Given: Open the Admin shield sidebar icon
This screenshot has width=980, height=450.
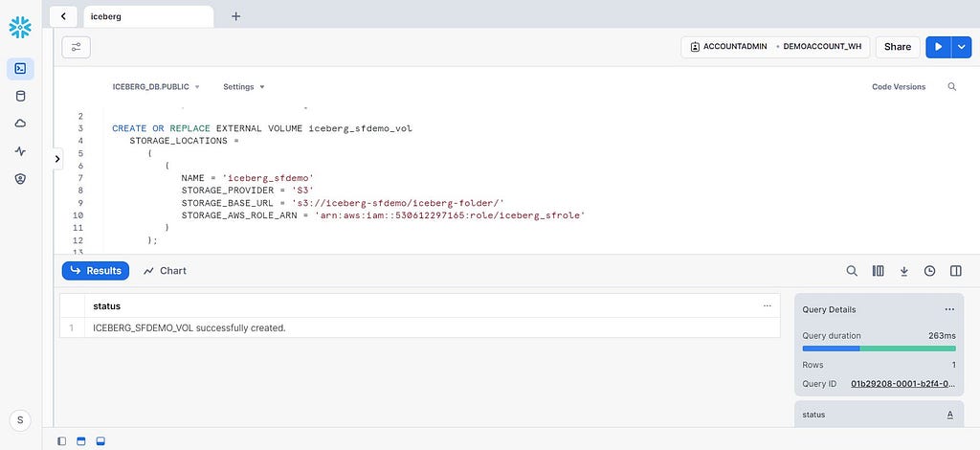Looking at the screenshot, I should coord(20,179).
